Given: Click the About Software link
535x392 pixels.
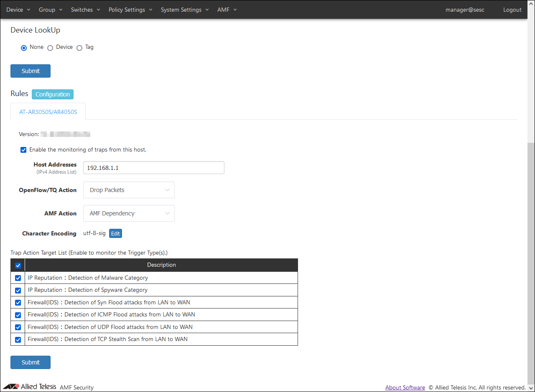Looking at the screenshot, I should (405, 387).
